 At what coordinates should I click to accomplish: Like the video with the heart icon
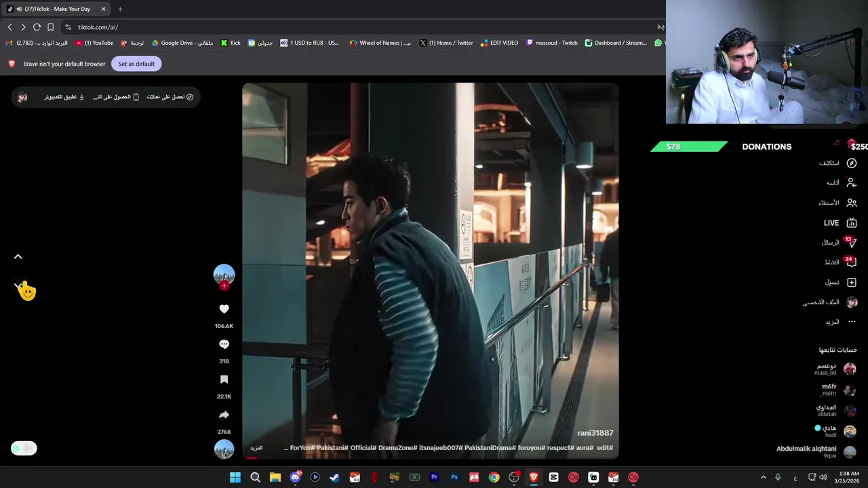pyautogui.click(x=224, y=309)
